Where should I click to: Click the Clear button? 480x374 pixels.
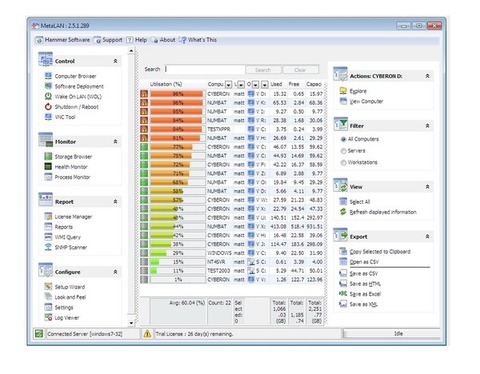click(300, 70)
